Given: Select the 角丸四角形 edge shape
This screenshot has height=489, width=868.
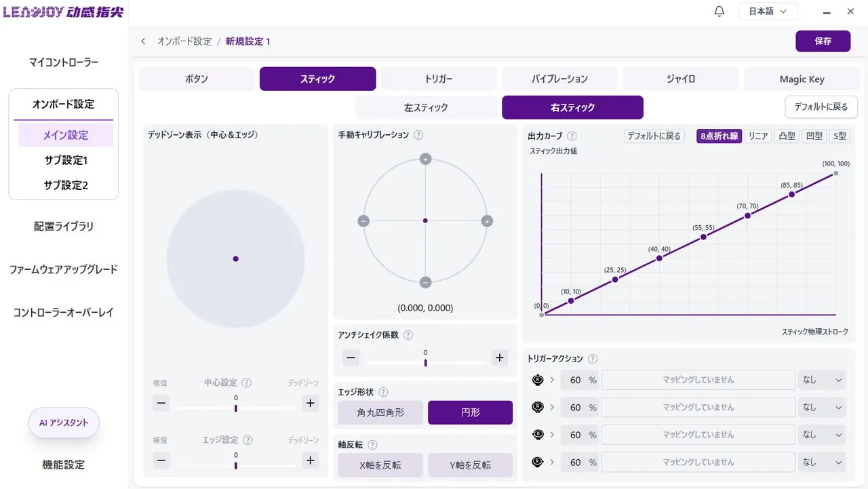Looking at the screenshot, I should click(380, 412).
